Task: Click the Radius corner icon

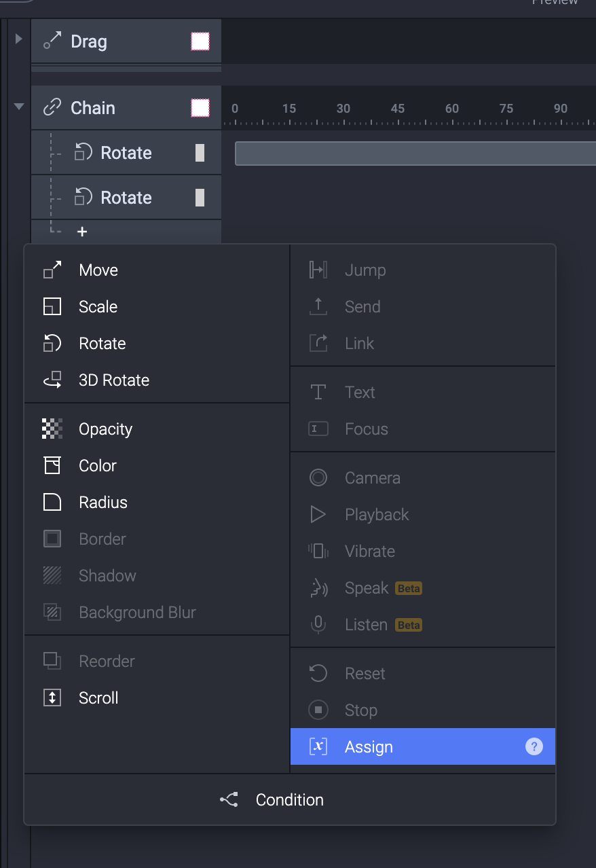Action: tap(52, 503)
